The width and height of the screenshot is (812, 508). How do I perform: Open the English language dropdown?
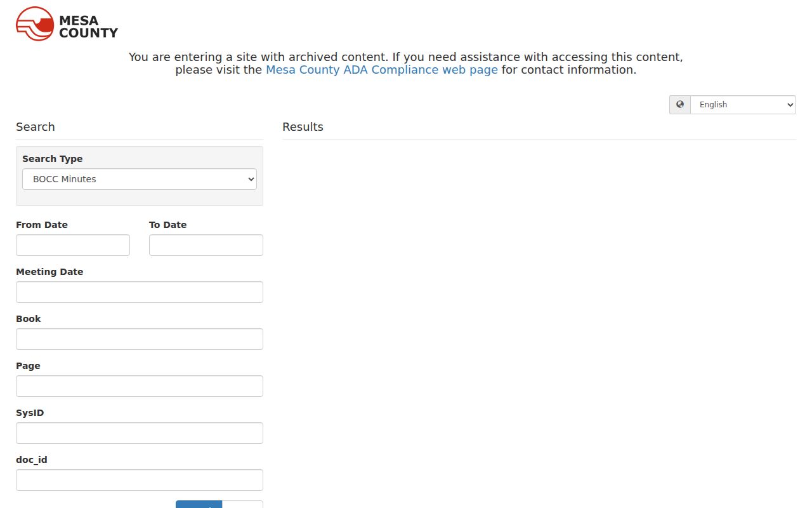point(743,105)
